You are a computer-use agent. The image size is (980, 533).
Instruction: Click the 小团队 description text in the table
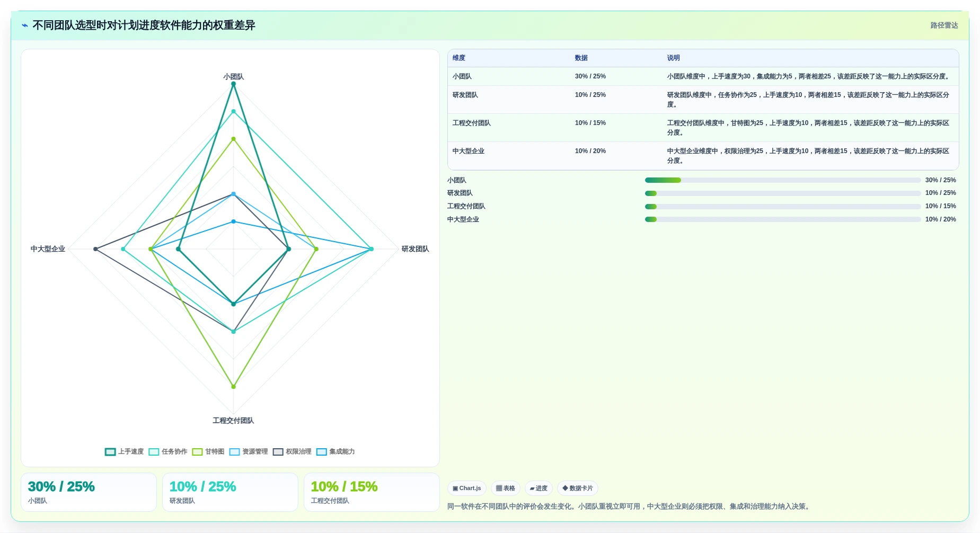coord(809,76)
